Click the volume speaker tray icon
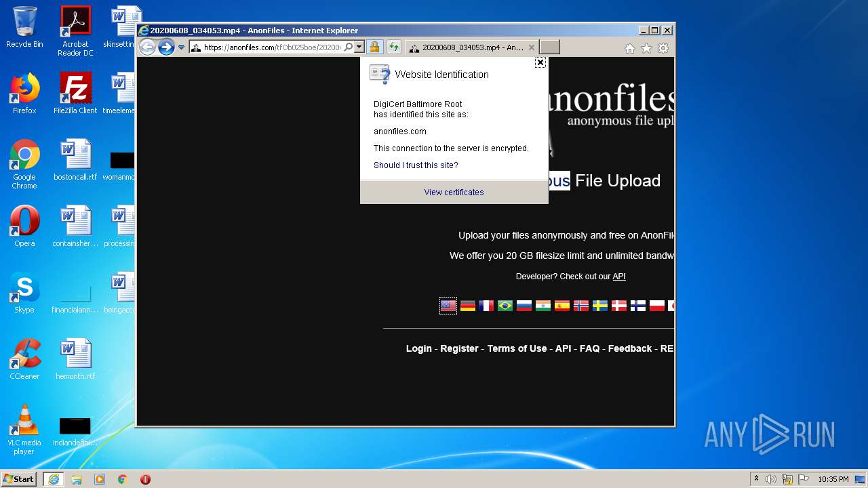Screen dimensions: 868x488 (771, 479)
